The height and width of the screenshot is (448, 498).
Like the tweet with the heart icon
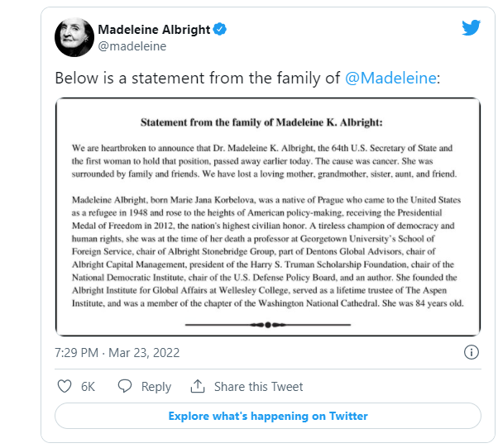[x=64, y=386]
